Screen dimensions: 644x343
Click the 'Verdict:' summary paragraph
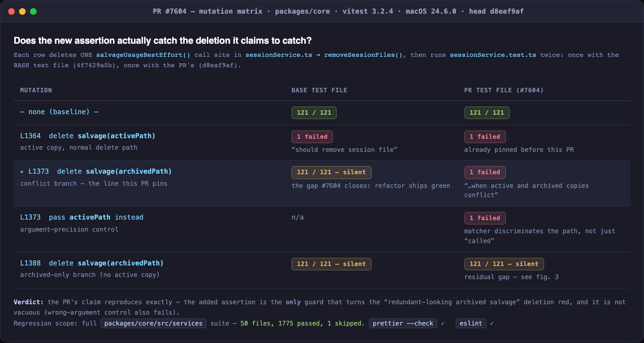[319, 307]
